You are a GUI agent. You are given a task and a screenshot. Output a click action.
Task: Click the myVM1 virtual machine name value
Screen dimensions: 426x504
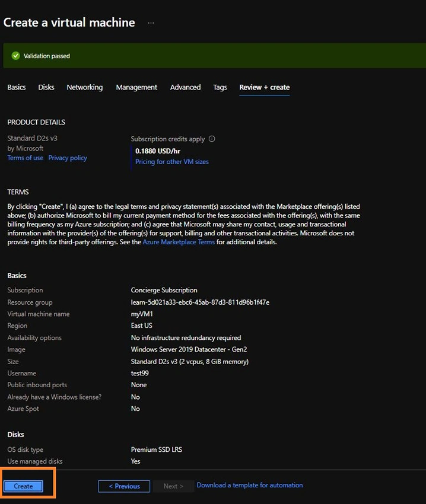pyautogui.click(x=142, y=314)
